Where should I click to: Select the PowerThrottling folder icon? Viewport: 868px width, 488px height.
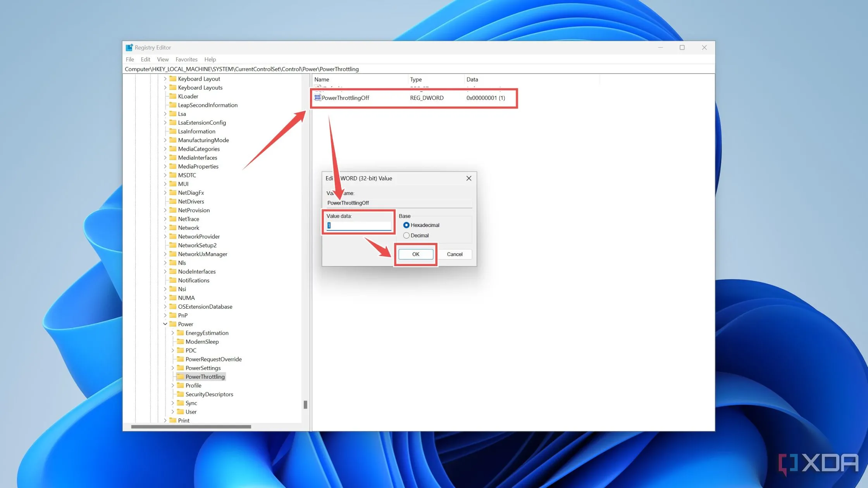[181, 376]
